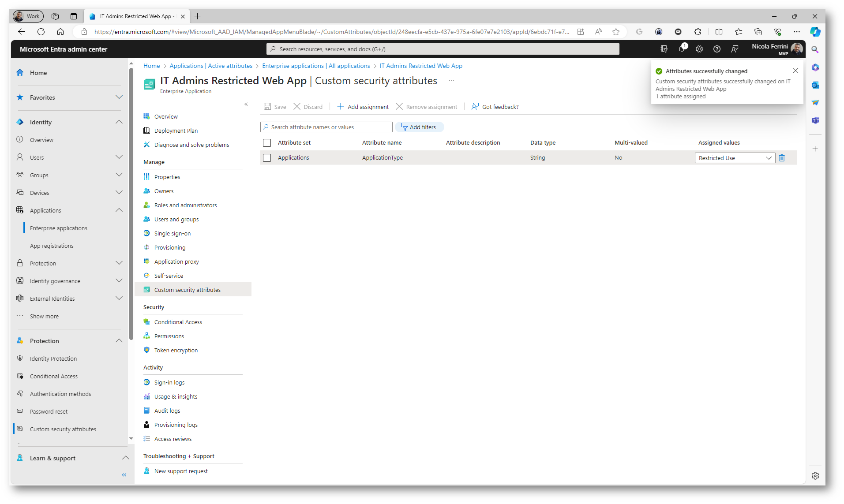Open the browser extensions puzzle icon
Screen dimensions: 844x504
point(698,32)
